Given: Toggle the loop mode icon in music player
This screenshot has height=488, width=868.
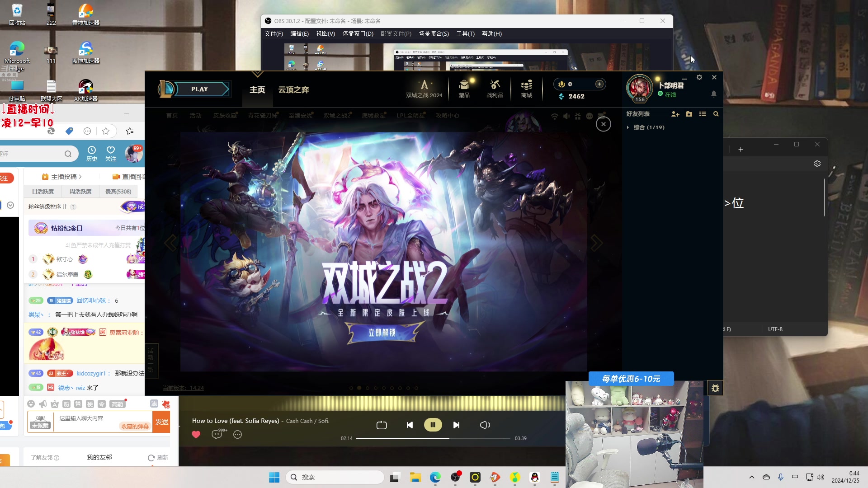Looking at the screenshot, I should (x=382, y=425).
